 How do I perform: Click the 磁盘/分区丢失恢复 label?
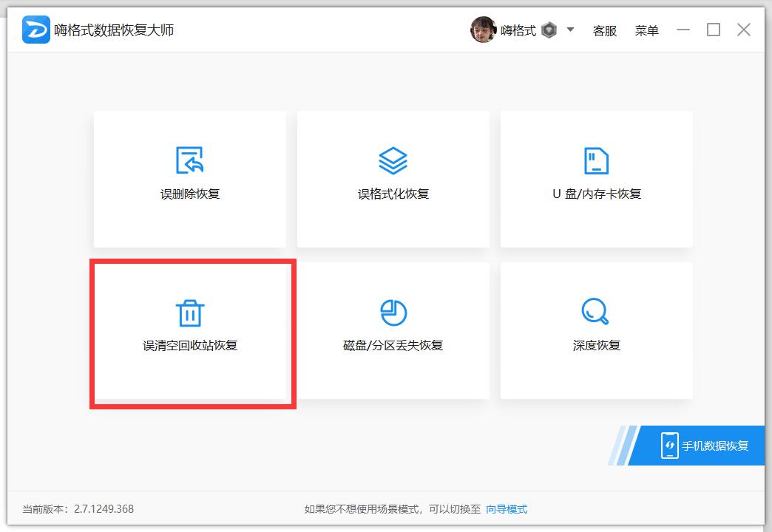coord(393,346)
